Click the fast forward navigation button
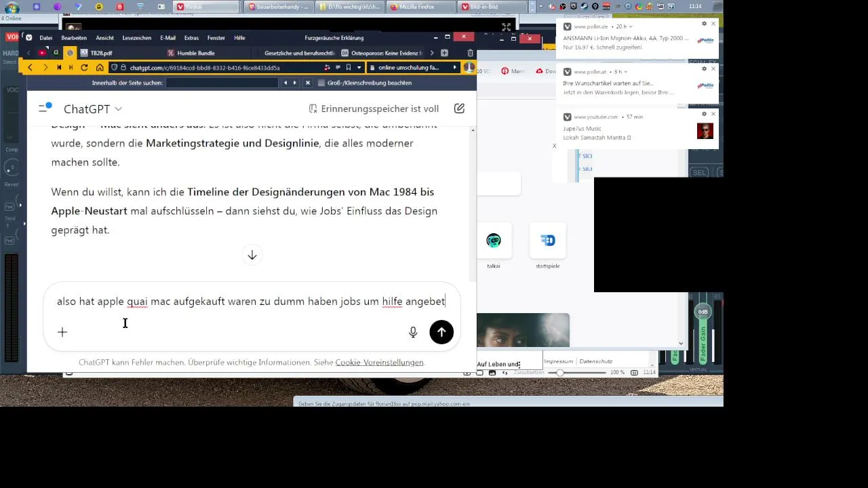Screen dimensions: 868x488 pos(71,68)
